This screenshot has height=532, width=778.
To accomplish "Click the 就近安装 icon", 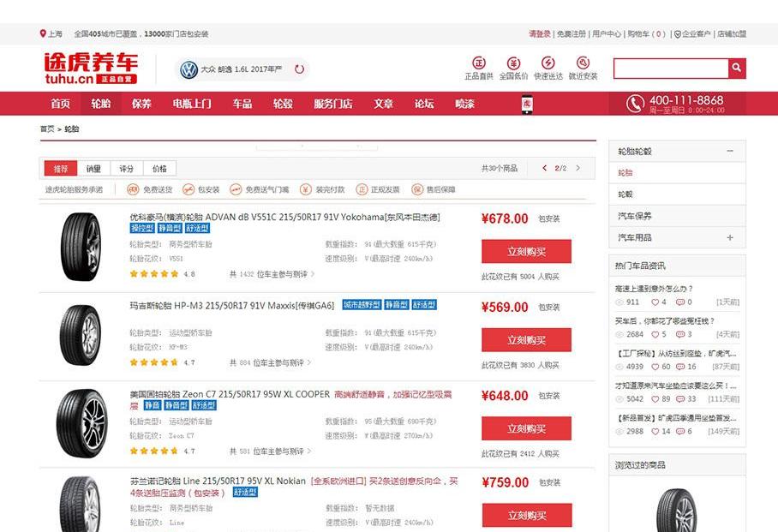I will (583, 63).
